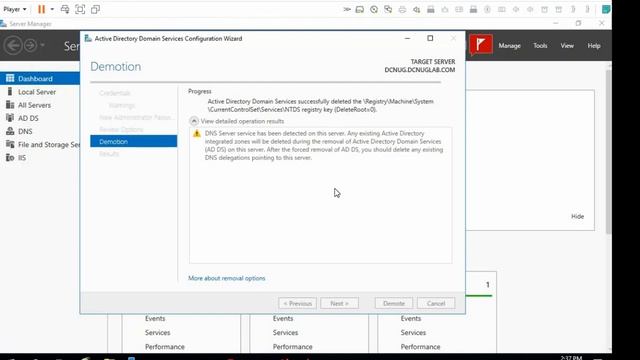Open the VMware Player menu
This screenshot has height=360, width=640.
[15, 9]
